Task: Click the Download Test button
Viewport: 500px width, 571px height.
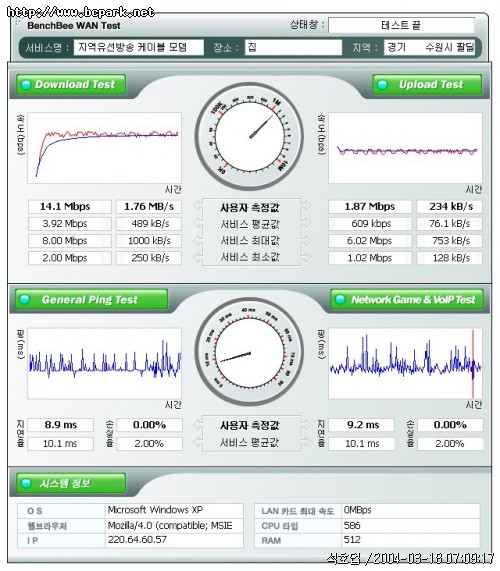Action: tap(71, 84)
